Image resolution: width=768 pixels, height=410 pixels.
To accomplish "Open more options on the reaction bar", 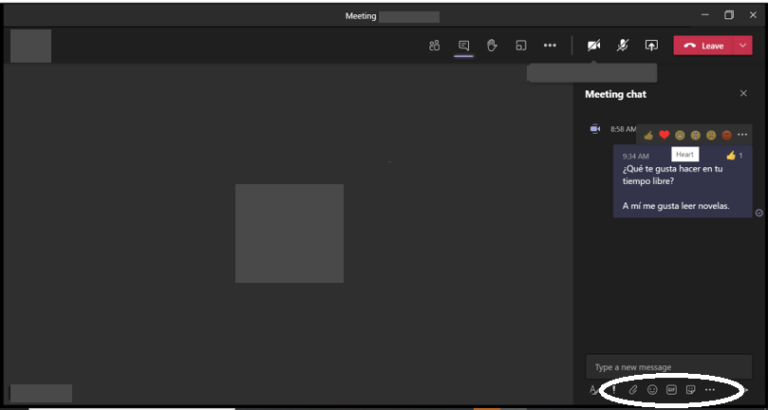I will click(742, 135).
